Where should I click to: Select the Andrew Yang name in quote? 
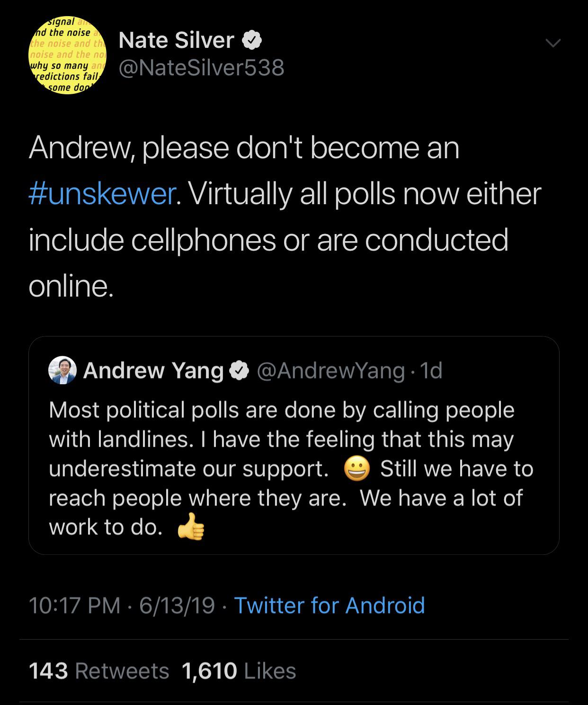pyautogui.click(x=153, y=371)
